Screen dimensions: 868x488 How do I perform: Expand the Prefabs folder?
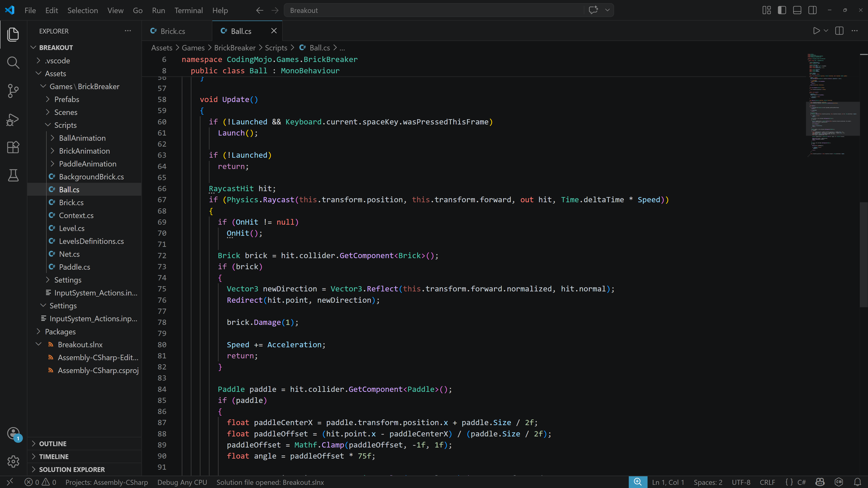67,99
